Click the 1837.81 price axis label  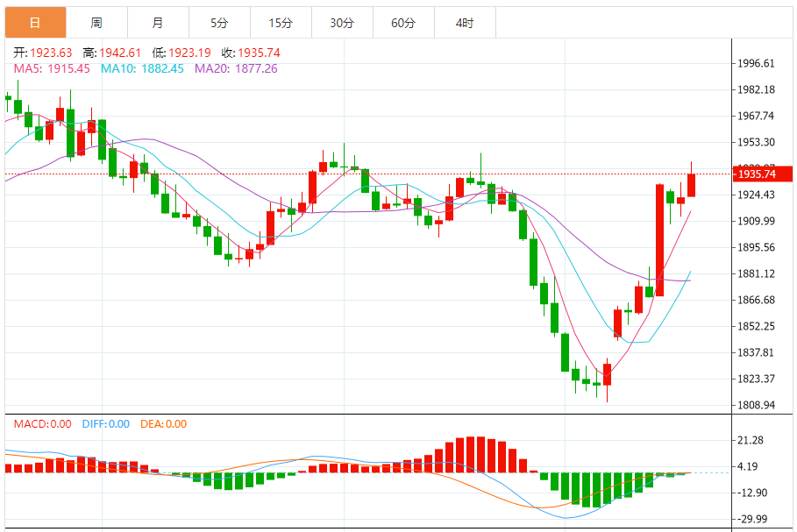coord(757,352)
